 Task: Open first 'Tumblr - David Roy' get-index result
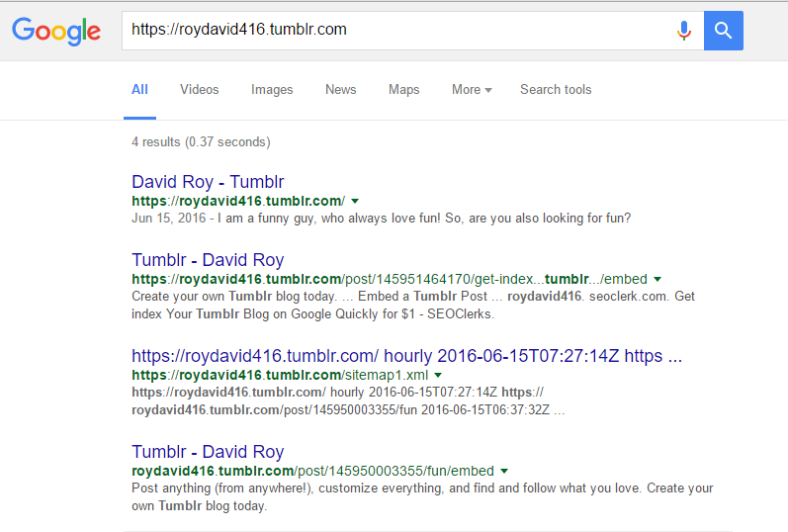pos(208,260)
